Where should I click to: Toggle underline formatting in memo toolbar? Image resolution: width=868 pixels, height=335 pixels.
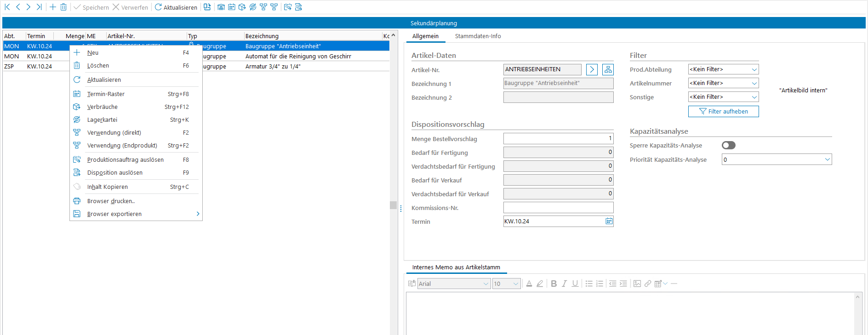[x=575, y=284]
